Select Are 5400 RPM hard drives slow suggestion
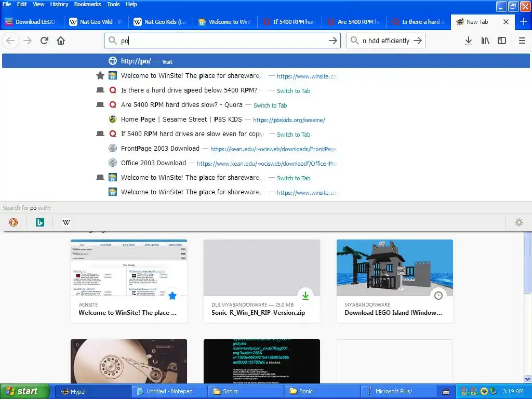The width and height of the screenshot is (532, 399). click(266, 105)
